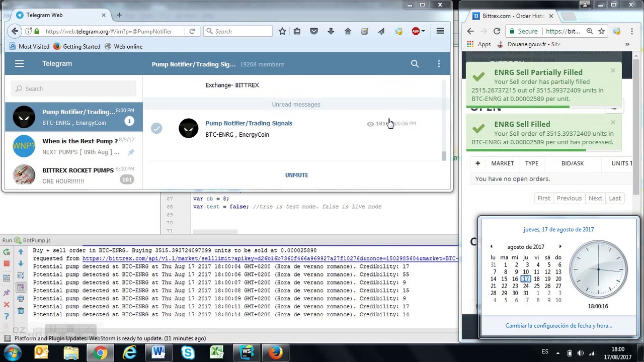This screenshot has width=644, height=362.
Task: Show next month in calendar
Action: (560, 247)
